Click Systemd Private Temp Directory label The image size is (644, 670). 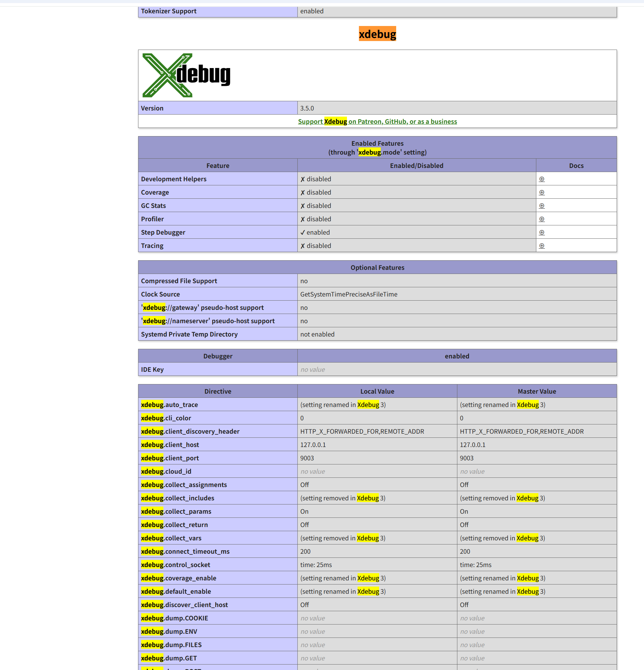click(189, 334)
